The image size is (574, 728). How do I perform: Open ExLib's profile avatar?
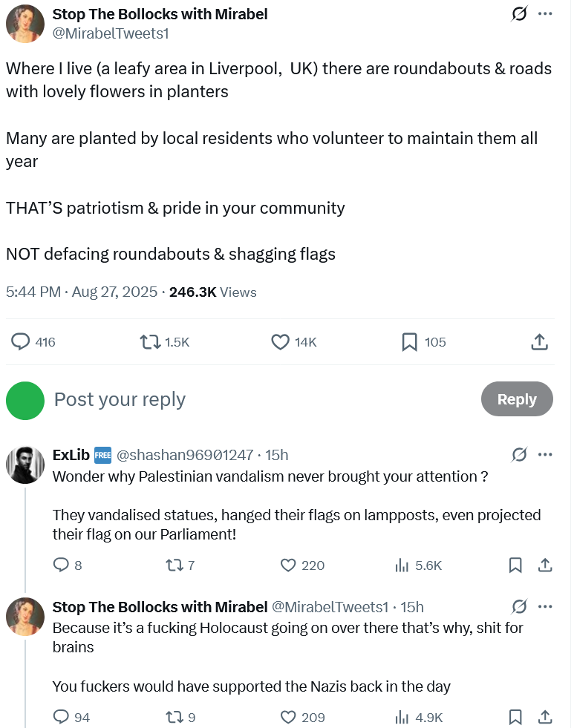tap(25, 466)
